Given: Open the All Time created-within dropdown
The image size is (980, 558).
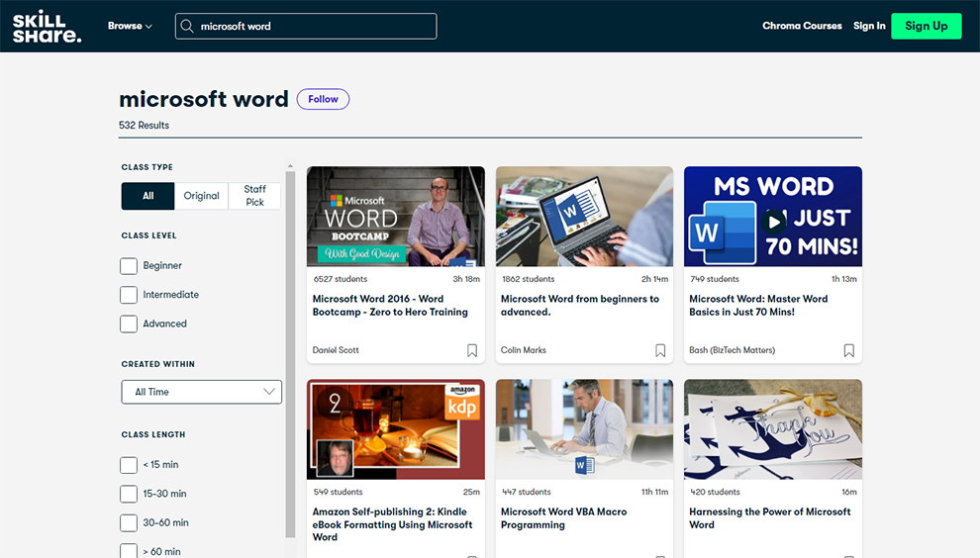Looking at the screenshot, I should pyautogui.click(x=201, y=392).
